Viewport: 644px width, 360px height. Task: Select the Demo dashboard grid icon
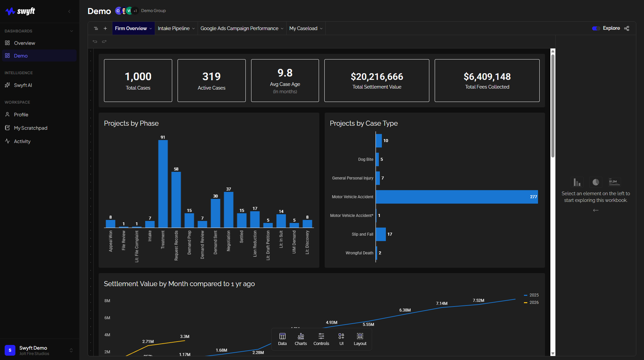[x=7, y=56]
